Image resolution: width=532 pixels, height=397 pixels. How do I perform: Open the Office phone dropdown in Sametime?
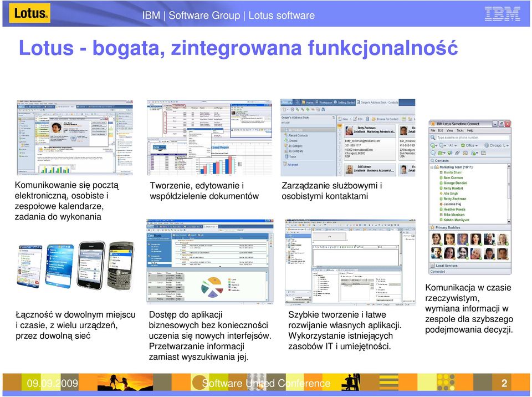[469, 145]
